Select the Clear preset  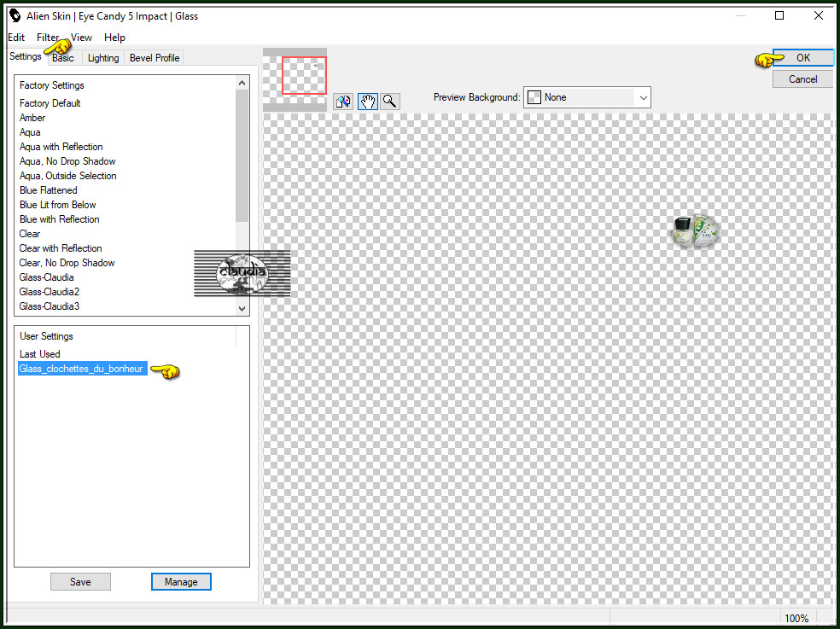(30, 234)
